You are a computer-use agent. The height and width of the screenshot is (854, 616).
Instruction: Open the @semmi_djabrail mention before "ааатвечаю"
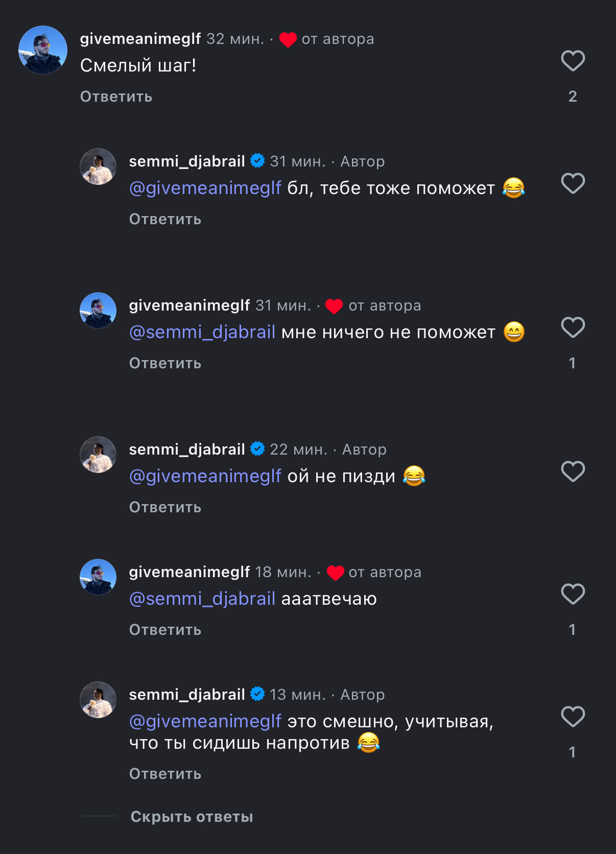tap(202, 599)
